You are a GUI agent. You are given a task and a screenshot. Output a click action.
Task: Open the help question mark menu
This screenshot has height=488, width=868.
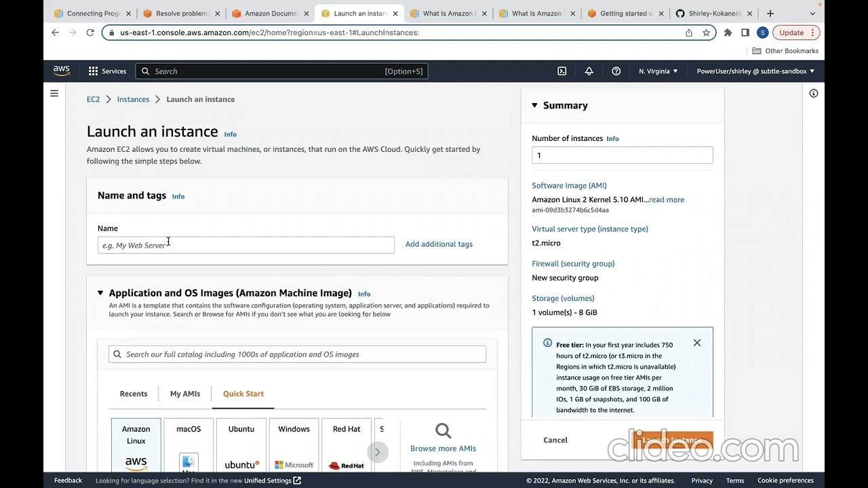point(616,71)
